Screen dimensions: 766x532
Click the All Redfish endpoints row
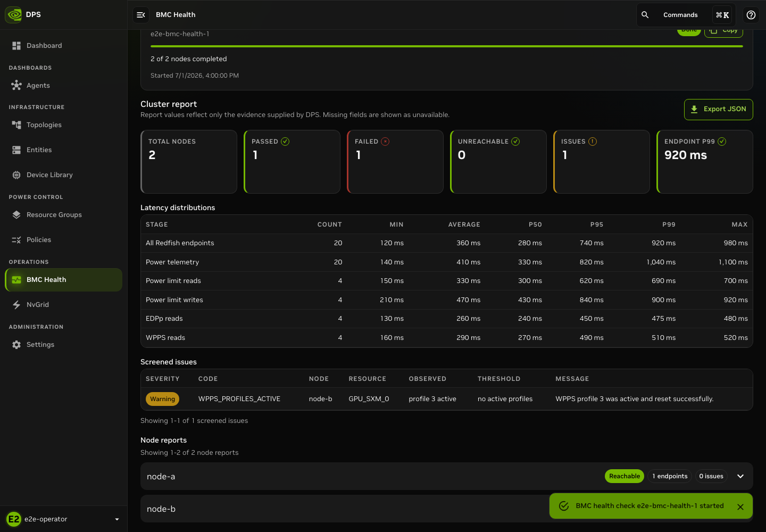447,243
